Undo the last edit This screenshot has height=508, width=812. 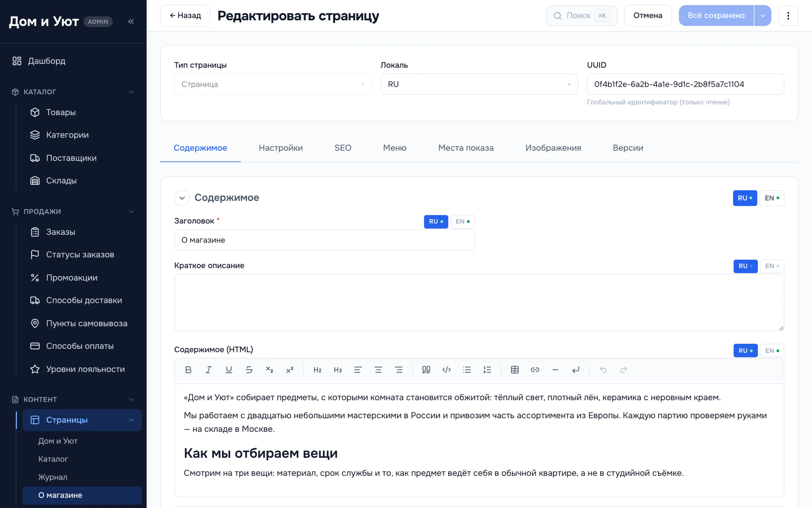click(603, 370)
